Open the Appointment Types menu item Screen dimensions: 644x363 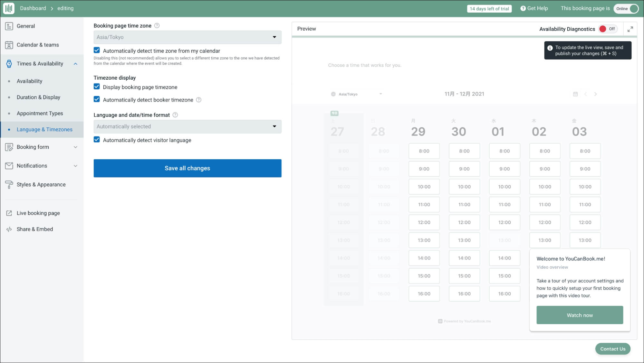(40, 113)
